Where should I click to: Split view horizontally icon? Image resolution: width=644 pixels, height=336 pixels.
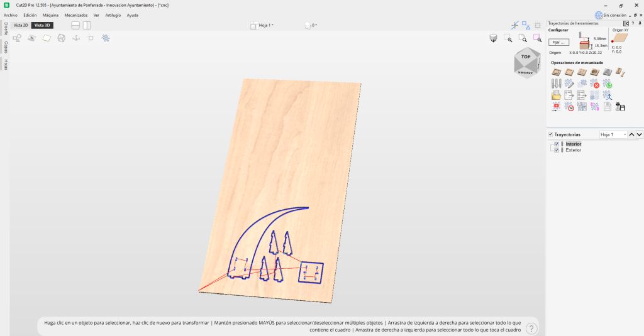[x=75, y=26]
